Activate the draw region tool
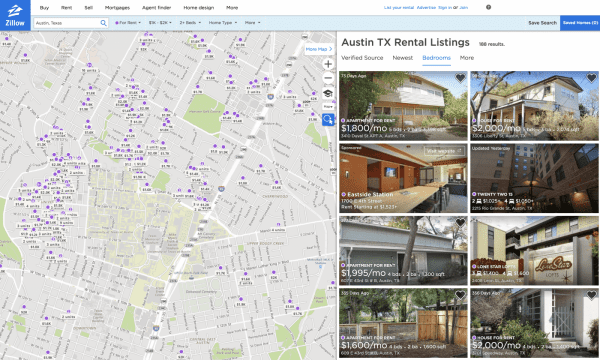The width and height of the screenshot is (600, 360). point(328,120)
